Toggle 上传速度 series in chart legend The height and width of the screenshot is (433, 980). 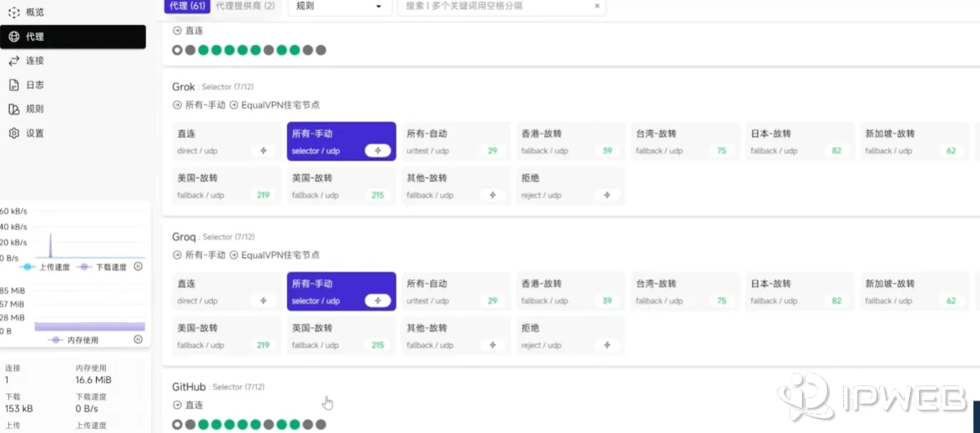(45, 267)
